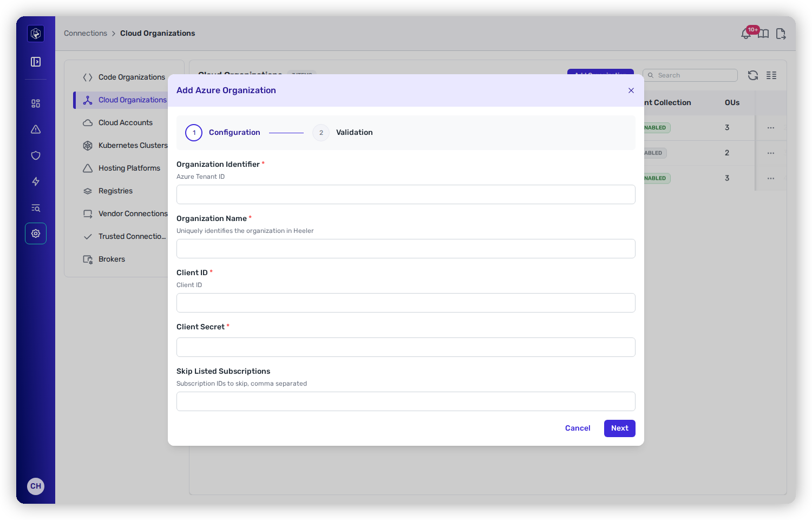Open the lightning bolt icon in left rail

pyautogui.click(x=36, y=181)
